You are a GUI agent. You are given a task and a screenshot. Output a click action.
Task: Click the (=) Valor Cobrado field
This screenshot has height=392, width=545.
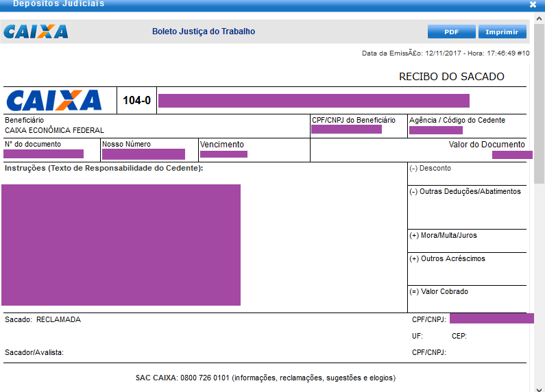(x=467, y=299)
